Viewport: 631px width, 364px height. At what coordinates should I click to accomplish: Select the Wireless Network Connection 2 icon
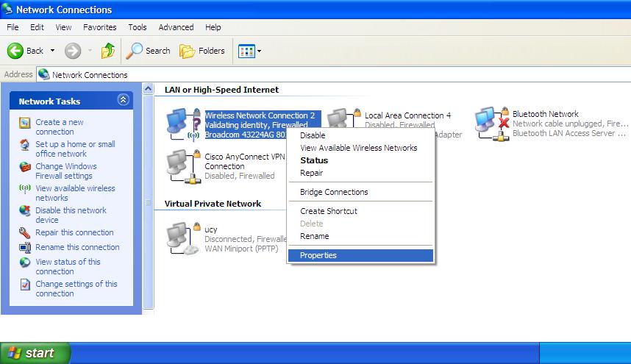point(184,124)
